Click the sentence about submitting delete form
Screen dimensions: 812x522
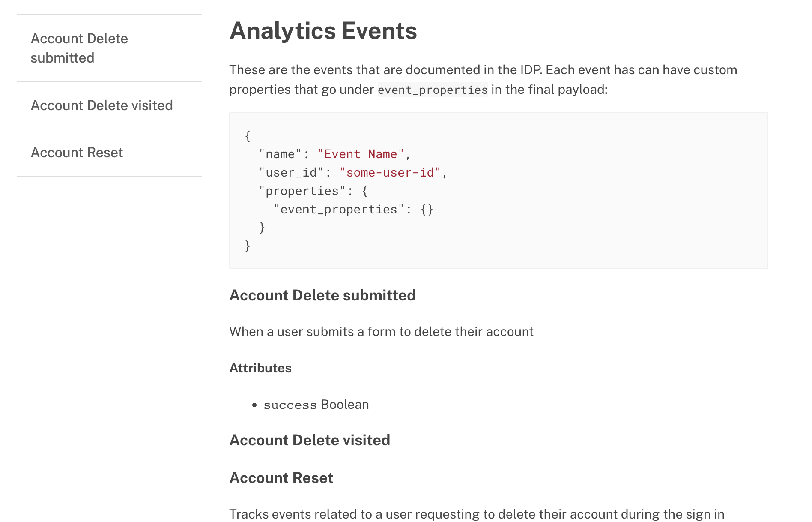pyautogui.click(x=381, y=332)
